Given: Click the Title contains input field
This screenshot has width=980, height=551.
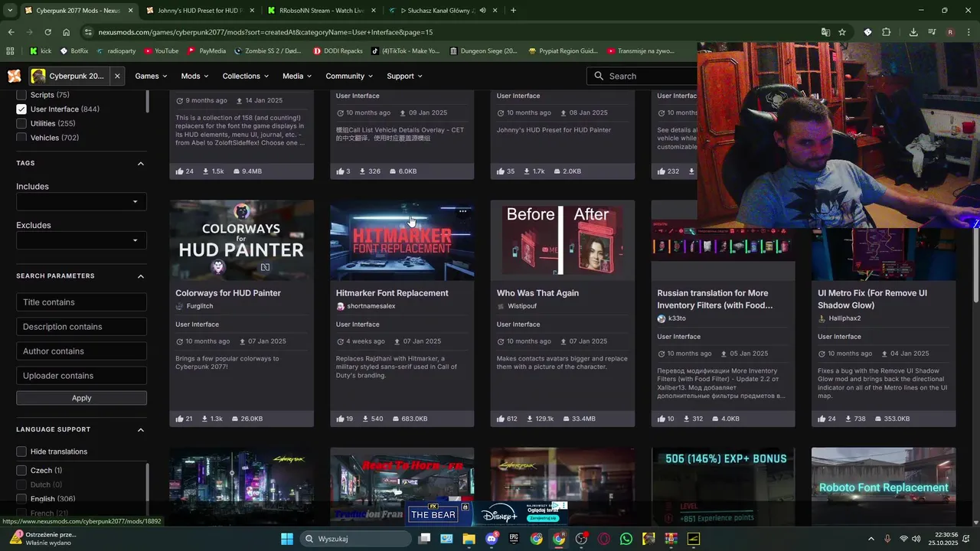Looking at the screenshot, I should 81,302.
